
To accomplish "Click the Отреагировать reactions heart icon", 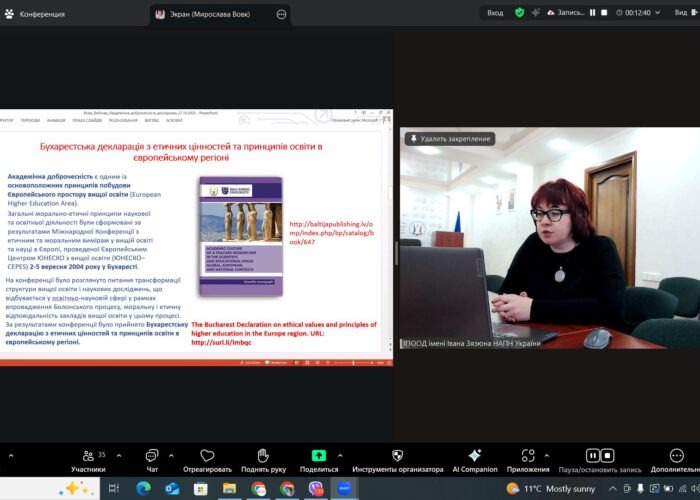I will [x=207, y=456].
